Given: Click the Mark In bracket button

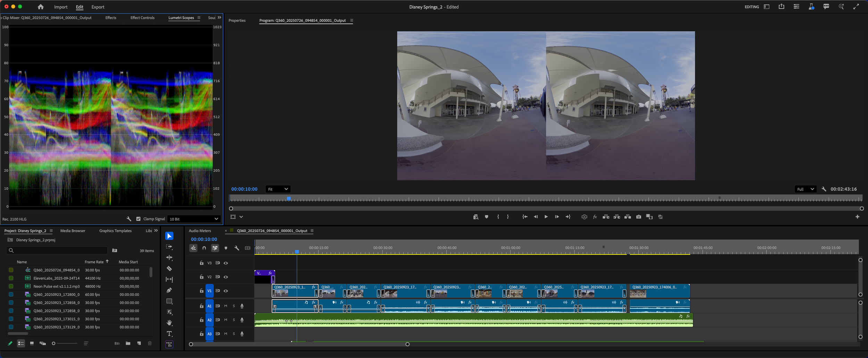Looking at the screenshot, I should tap(498, 217).
